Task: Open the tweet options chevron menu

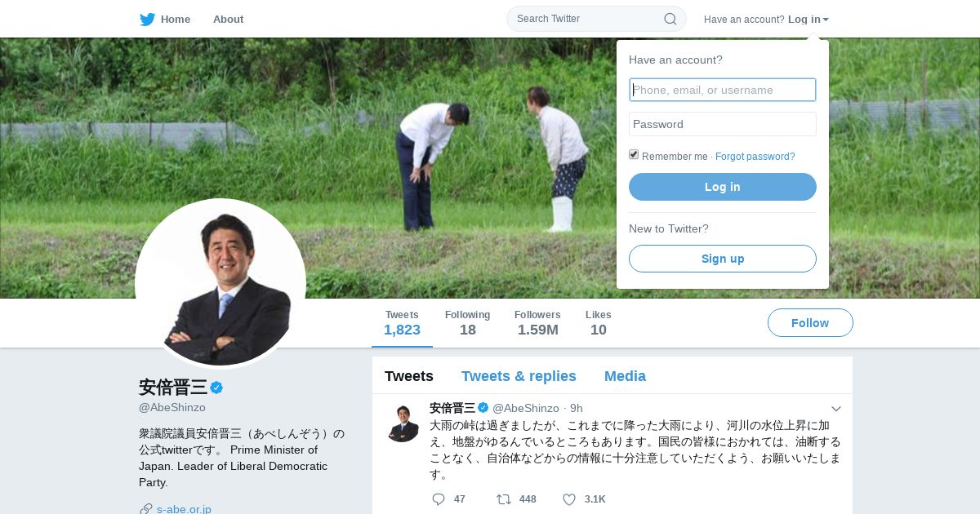Action: pos(836,408)
